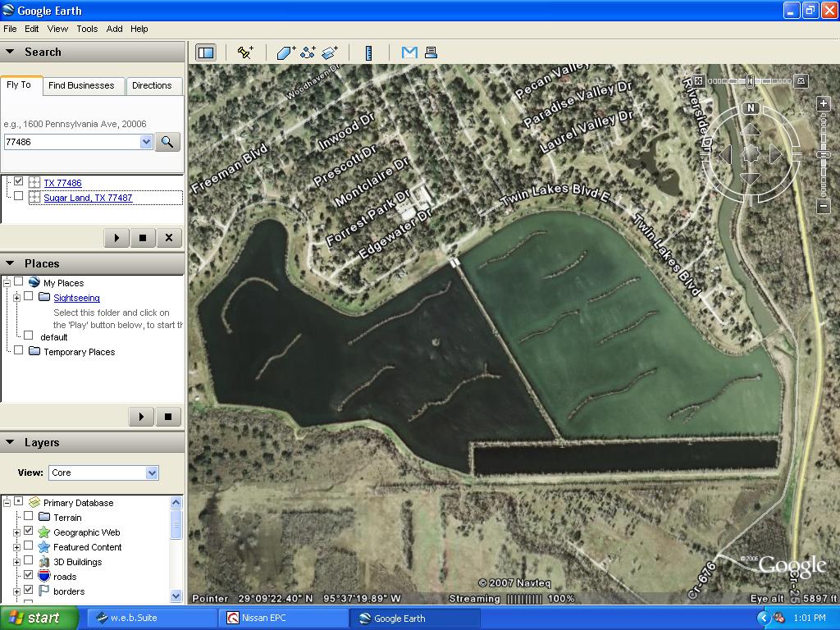The height and width of the screenshot is (630, 840).
Task: Check the Sugar Land, TX 77487 result
Action: point(18,197)
